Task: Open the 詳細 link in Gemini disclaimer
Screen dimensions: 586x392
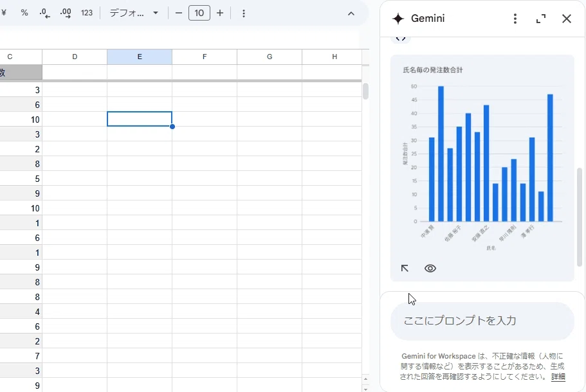Action: click(x=558, y=377)
